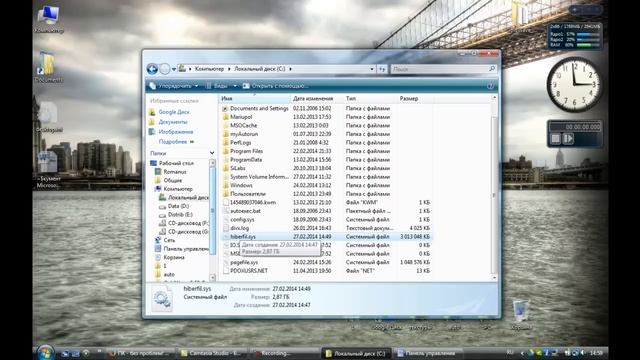640x360 pixels.
Task: Open the Виды views menu
Action: 217,86
